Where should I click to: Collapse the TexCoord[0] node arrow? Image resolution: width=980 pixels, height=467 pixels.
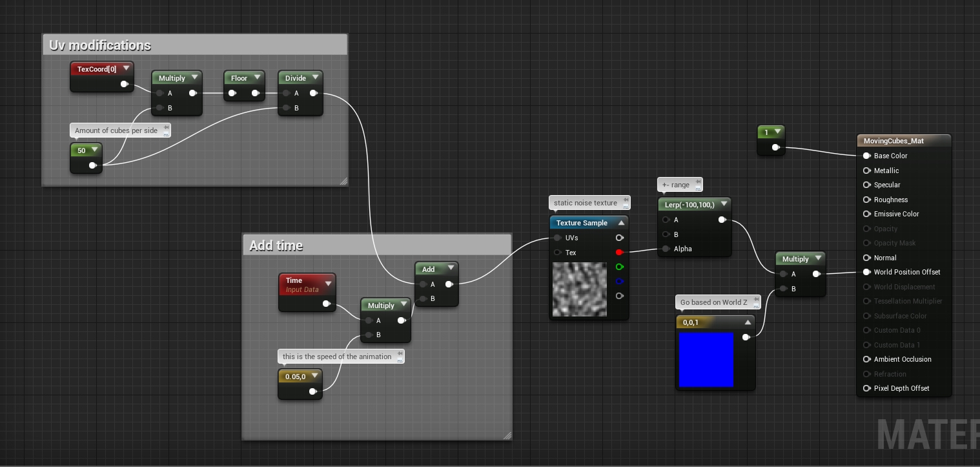pyautogui.click(x=127, y=68)
